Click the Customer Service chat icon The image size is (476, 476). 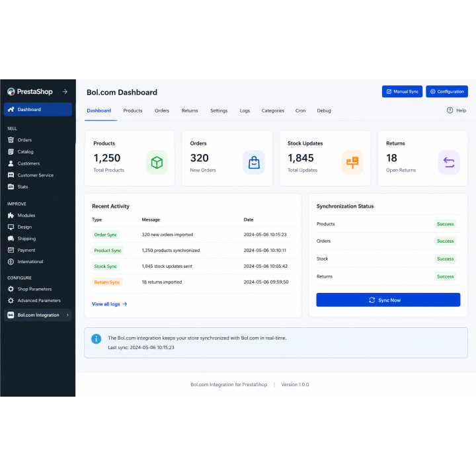[x=11, y=175]
